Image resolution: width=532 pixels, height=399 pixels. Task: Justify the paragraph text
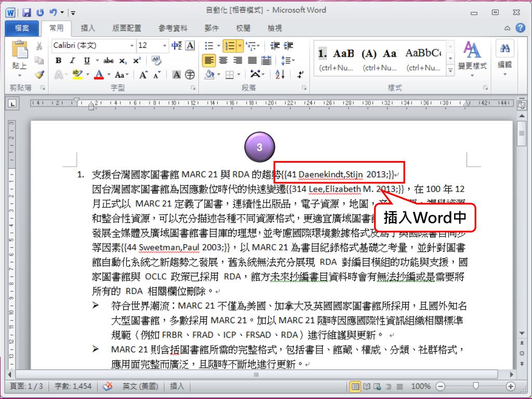click(x=252, y=61)
